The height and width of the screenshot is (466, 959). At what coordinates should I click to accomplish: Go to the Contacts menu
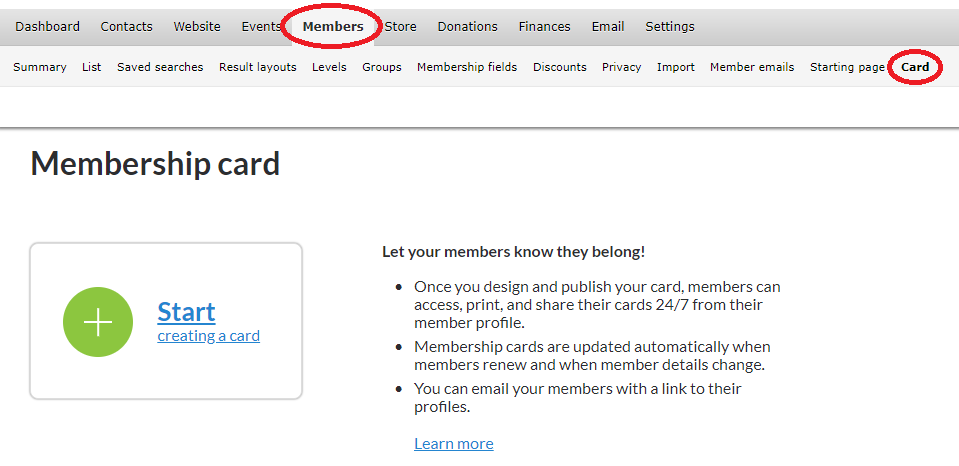(126, 27)
